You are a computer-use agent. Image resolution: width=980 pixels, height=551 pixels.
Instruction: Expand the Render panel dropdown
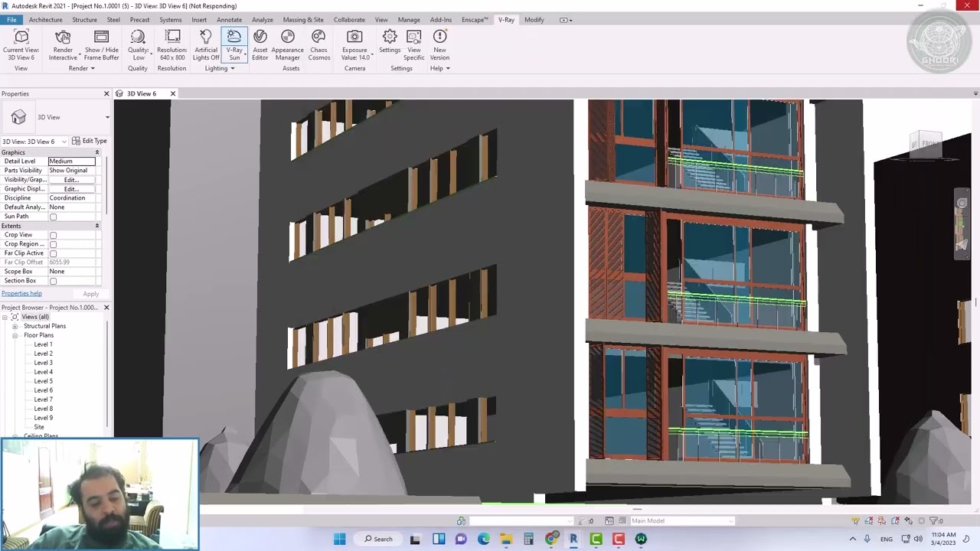(82, 69)
